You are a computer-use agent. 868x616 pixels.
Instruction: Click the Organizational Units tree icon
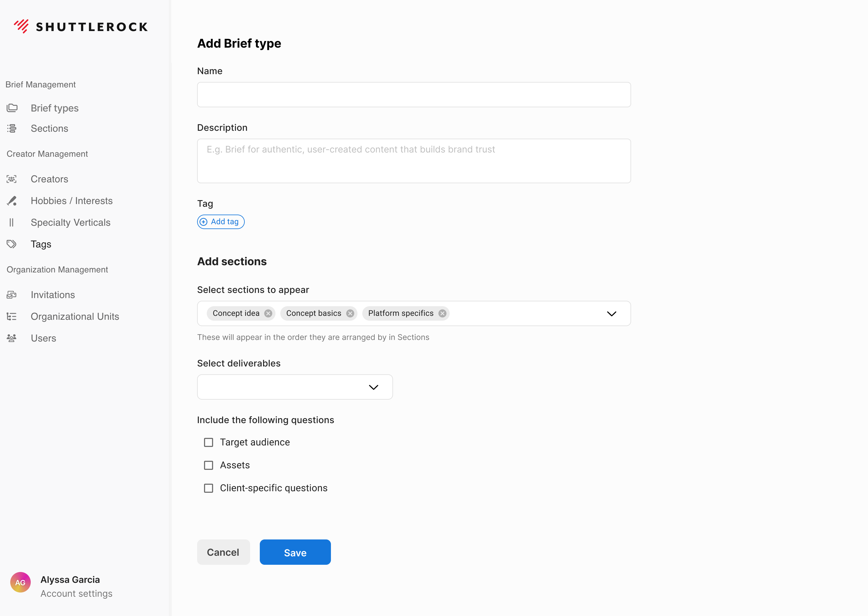(12, 316)
